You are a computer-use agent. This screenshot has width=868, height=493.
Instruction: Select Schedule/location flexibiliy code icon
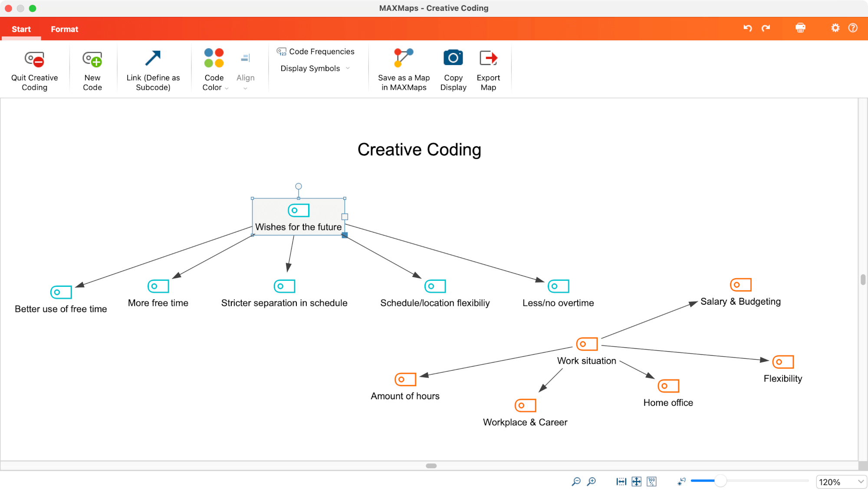click(435, 286)
